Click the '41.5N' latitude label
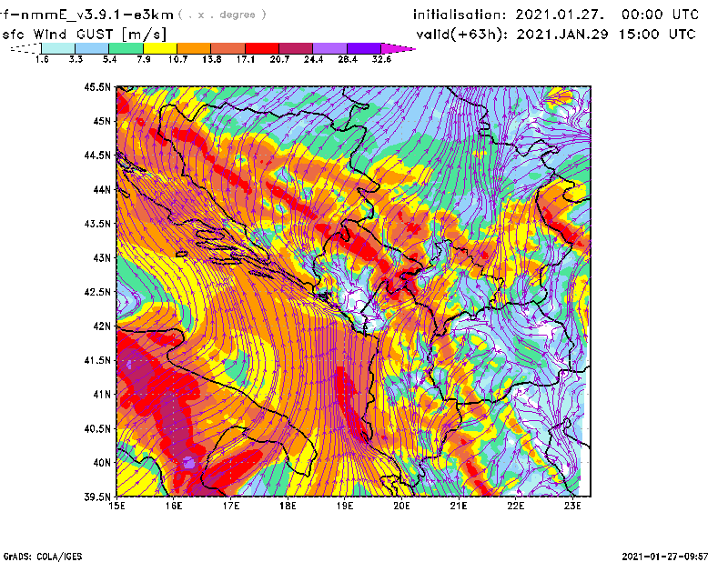 pyautogui.click(x=97, y=360)
